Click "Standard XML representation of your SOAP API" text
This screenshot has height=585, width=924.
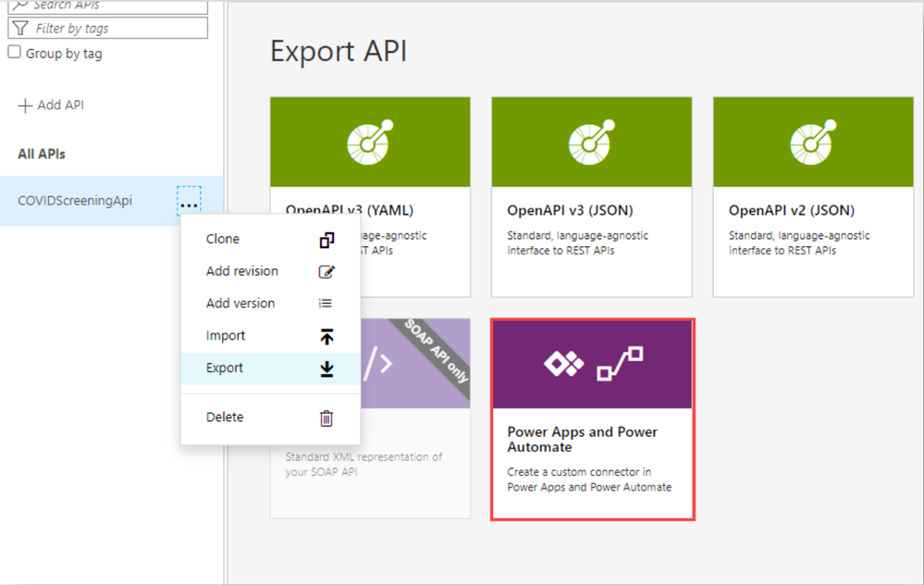[x=363, y=465]
